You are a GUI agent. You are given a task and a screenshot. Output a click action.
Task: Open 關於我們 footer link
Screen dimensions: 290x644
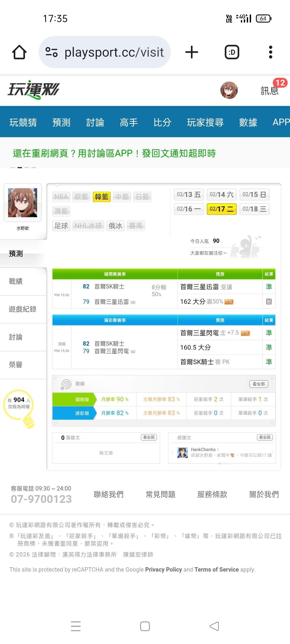[264, 494]
